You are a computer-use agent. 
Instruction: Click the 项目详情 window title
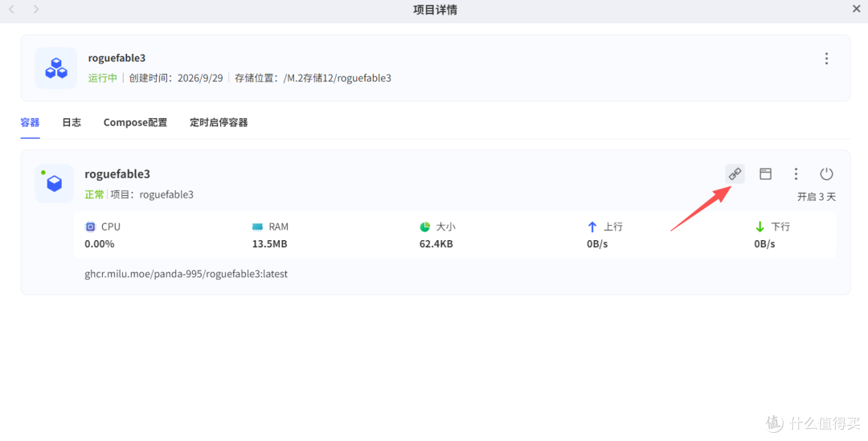(x=435, y=10)
